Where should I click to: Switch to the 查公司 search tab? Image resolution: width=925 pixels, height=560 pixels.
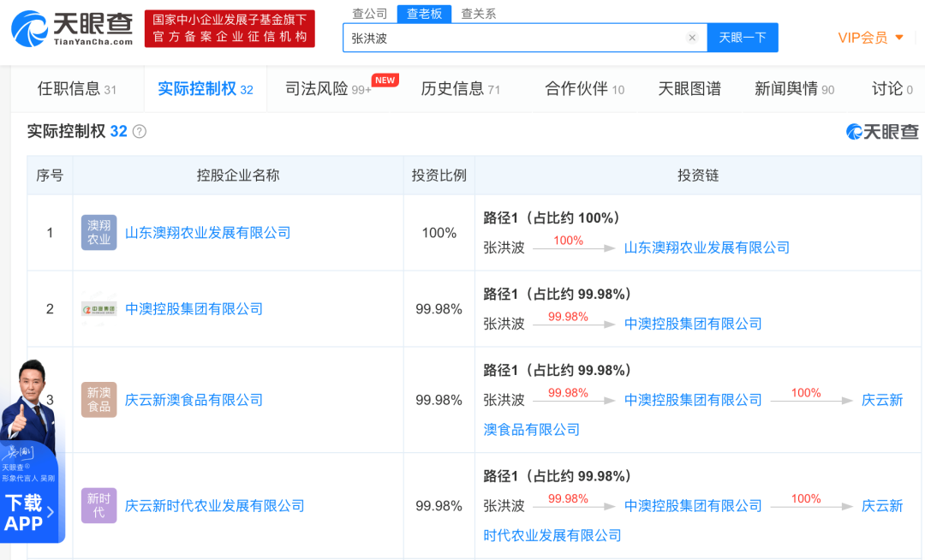370,14
